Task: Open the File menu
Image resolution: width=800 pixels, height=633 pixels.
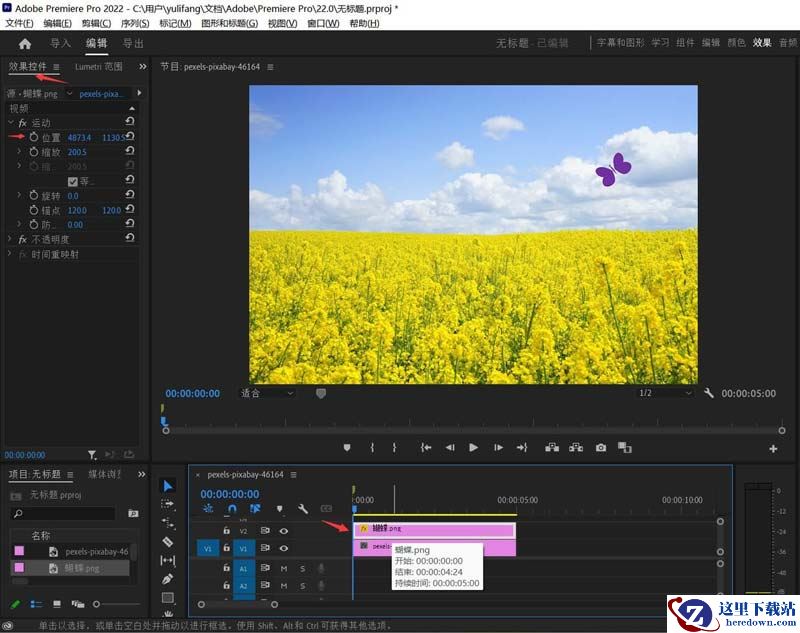Action: pos(19,23)
